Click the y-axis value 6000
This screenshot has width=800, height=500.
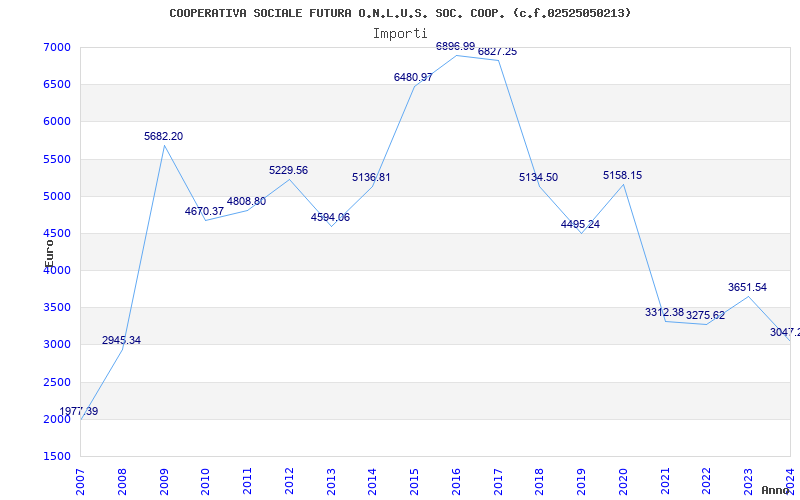click(57, 122)
